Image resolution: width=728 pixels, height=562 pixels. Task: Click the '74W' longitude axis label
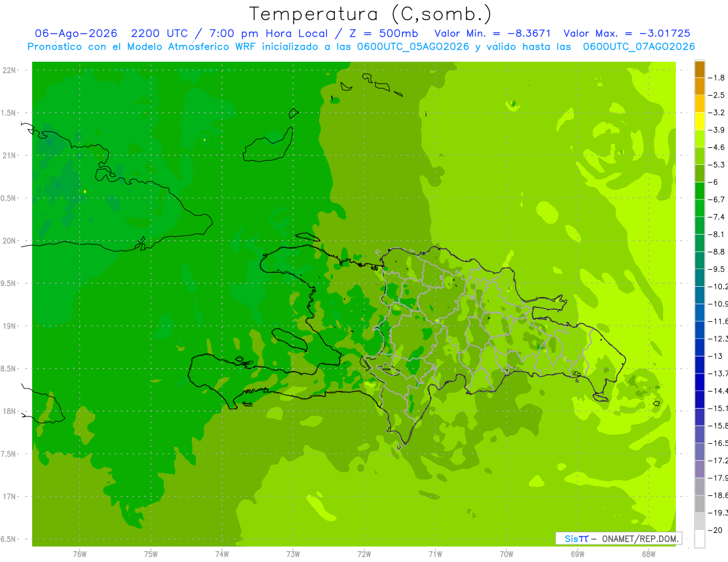tap(222, 554)
